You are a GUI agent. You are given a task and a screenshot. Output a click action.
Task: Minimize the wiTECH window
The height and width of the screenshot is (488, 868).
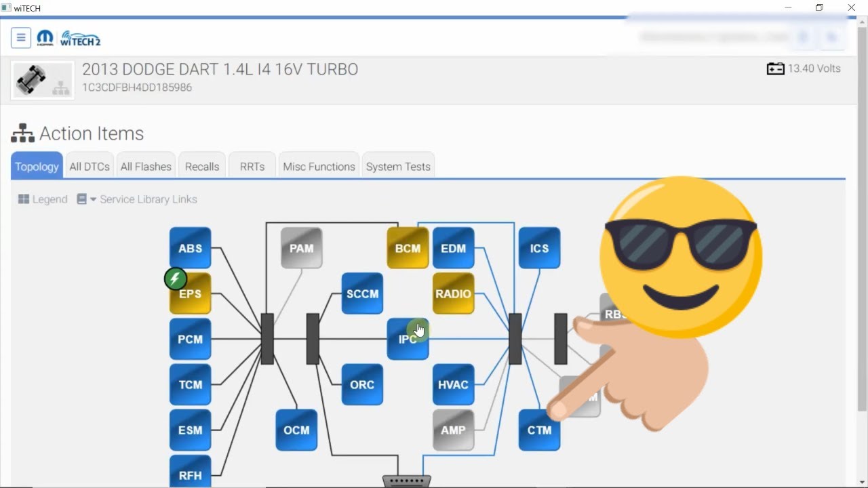pyautogui.click(x=788, y=7)
